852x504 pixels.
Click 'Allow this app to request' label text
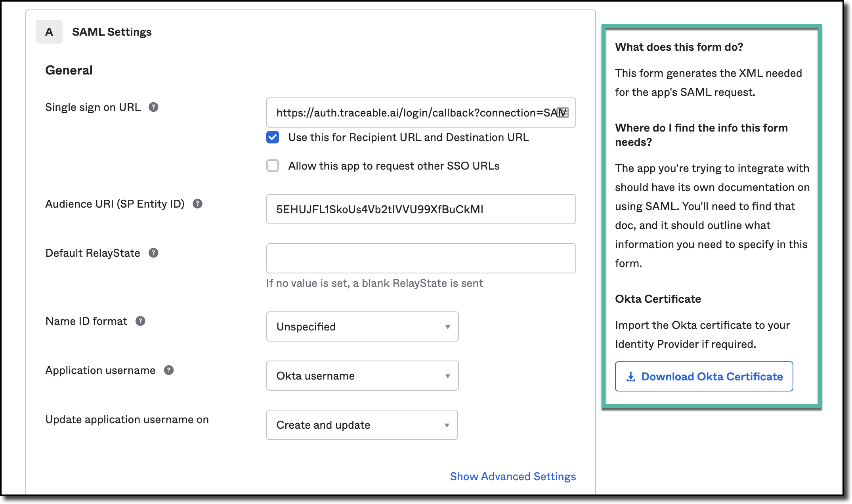[394, 166]
